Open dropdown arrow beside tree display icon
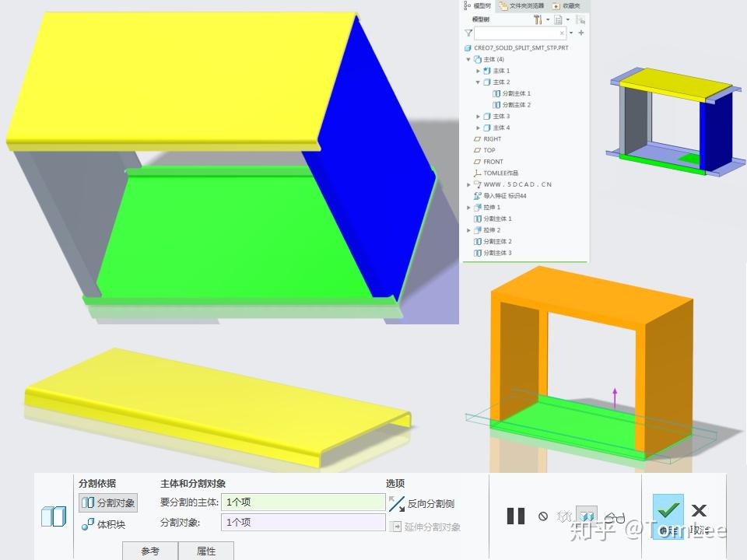The width and height of the screenshot is (747, 560). 568,20
